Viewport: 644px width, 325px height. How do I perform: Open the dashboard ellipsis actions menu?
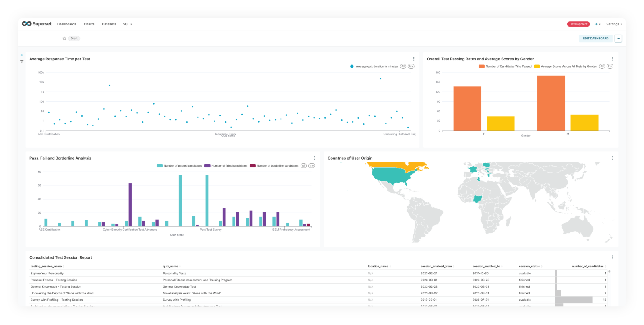tap(618, 39)
